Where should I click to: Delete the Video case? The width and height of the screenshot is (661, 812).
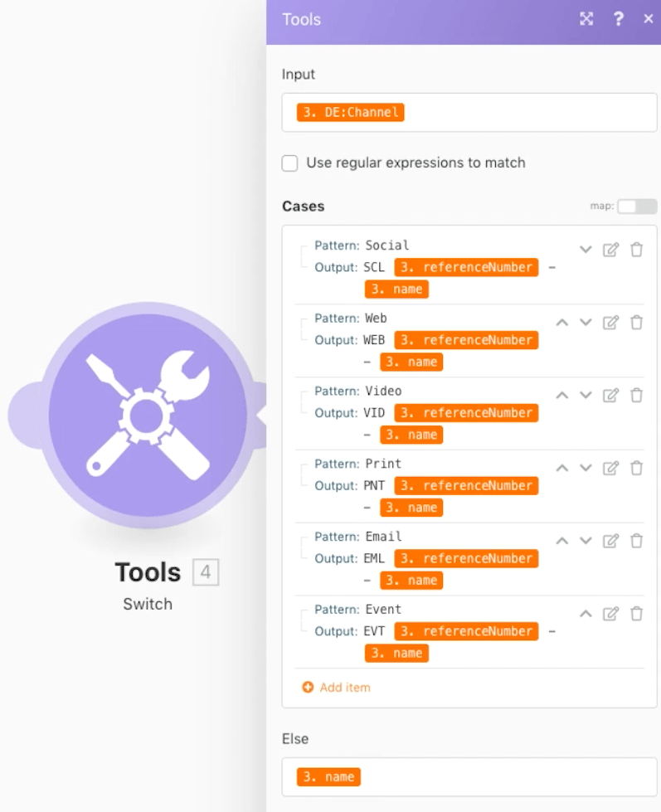point(637,395)
